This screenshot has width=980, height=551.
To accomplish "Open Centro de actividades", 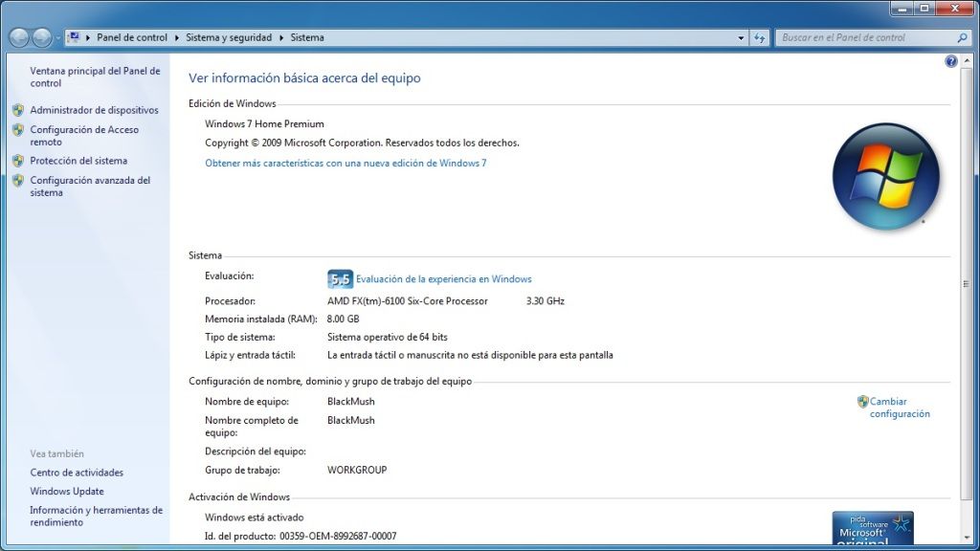I will [77, 473].
